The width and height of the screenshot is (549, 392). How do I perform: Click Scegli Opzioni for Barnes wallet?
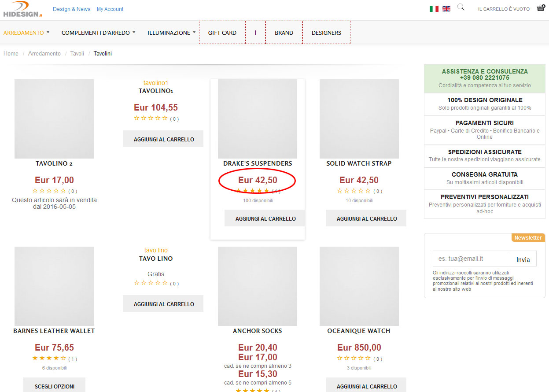click(x=55, y=386)
